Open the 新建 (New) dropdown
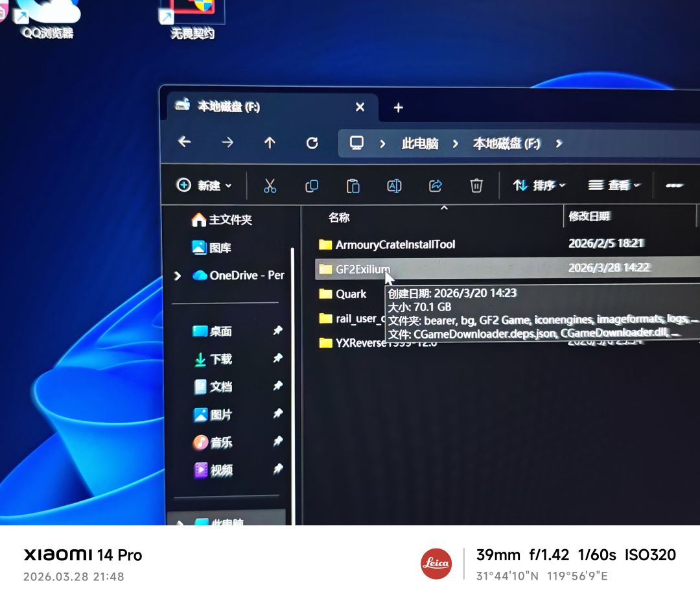The height and width of the screenshot is (603, 700). (x=204, y=185)
